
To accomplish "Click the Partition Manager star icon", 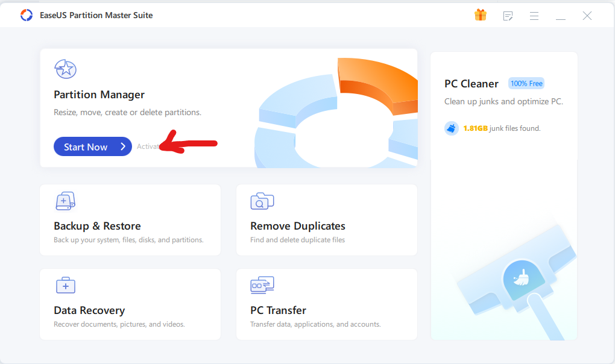I will point(65,69).
